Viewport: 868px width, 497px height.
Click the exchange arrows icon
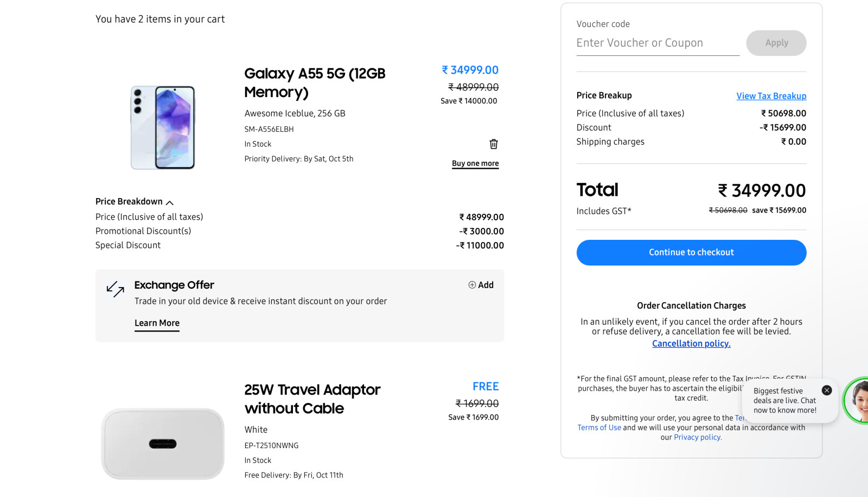pos(115,289)
